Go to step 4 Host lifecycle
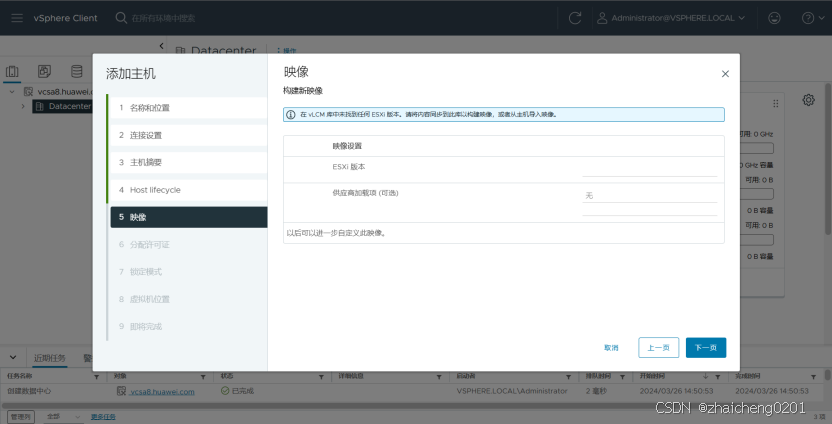The height and width of the screenshot is (424, 832). [188, 190]
